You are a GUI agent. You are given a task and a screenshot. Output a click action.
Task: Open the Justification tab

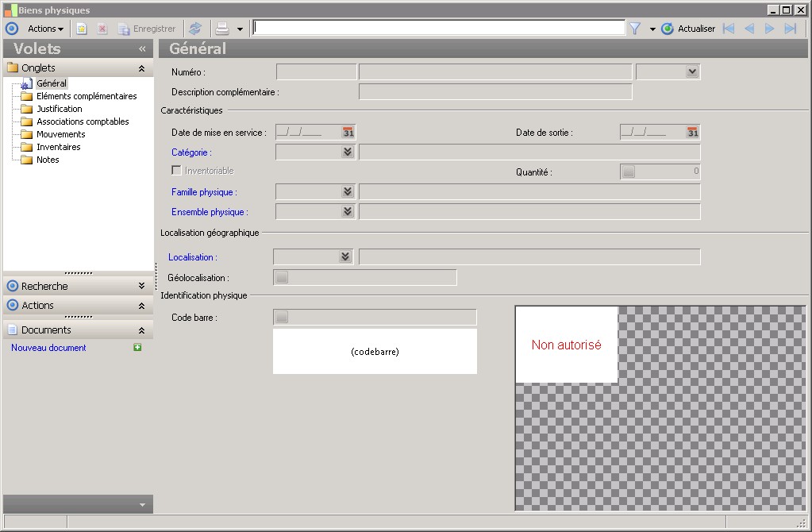59,109
